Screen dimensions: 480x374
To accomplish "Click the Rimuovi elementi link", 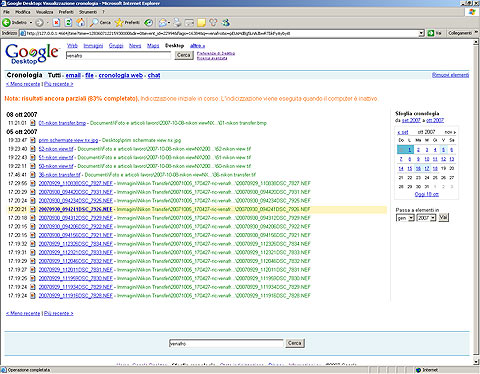I will tap(450, 75).
